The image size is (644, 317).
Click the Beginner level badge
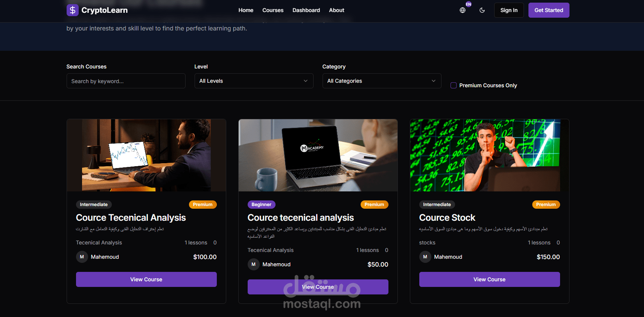pos(262,205)
